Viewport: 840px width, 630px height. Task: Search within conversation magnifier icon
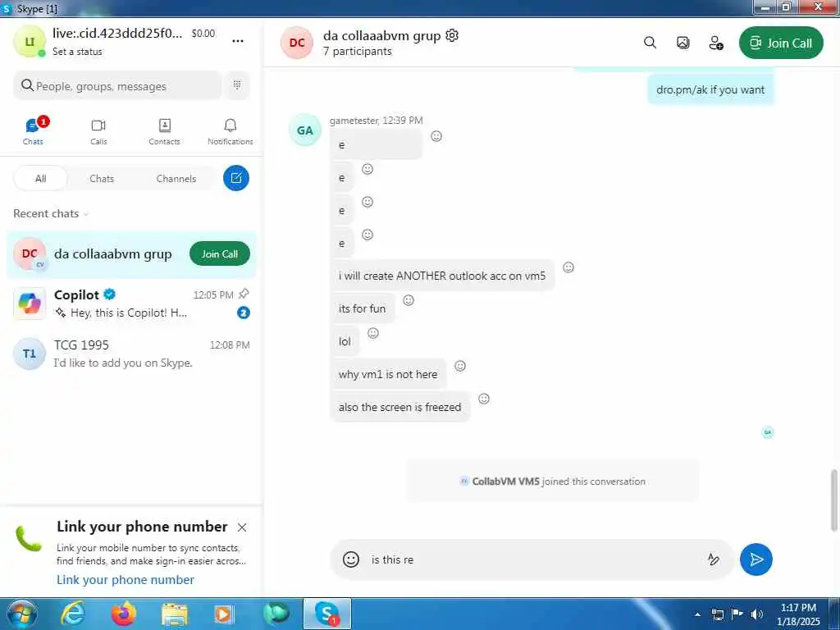tap(650, 43)
